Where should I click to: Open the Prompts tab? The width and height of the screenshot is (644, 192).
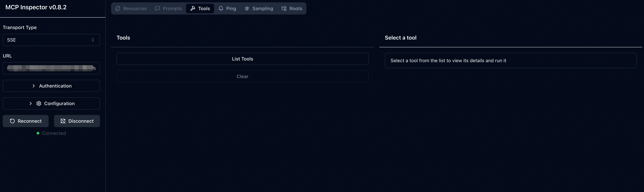[x=172, y=8]
